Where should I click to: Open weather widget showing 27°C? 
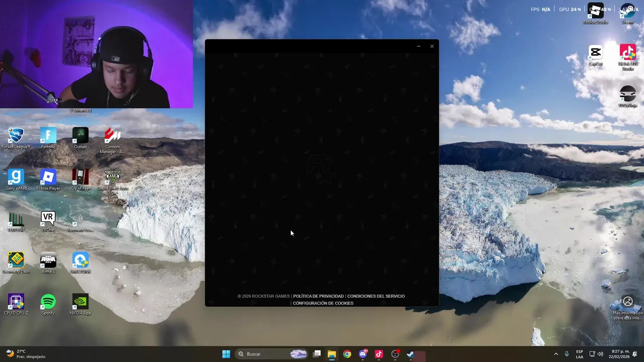pos(26,354)
